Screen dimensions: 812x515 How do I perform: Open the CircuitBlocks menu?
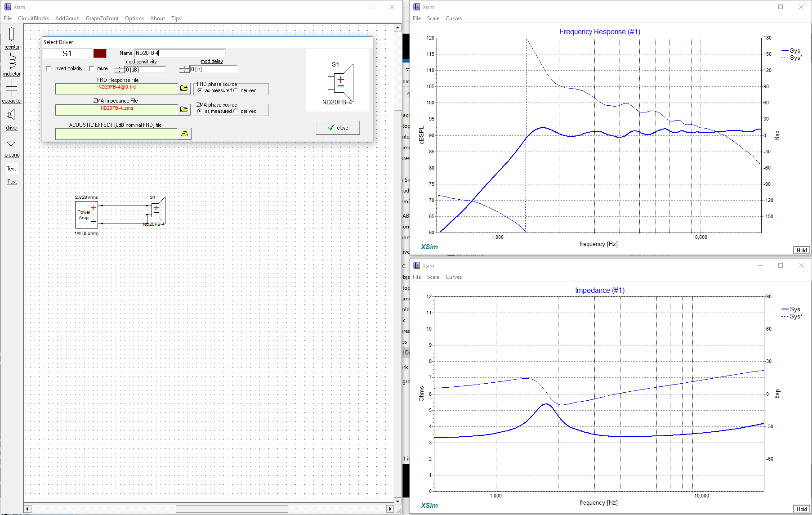pyautogui.click(x=33, y=18)
